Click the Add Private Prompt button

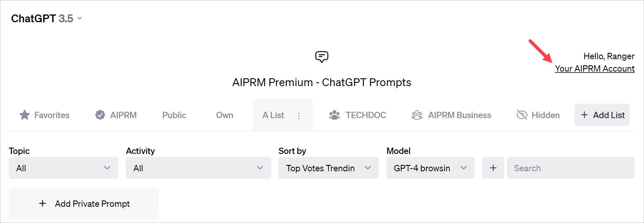pyautogui.click(x=84, y=204)
